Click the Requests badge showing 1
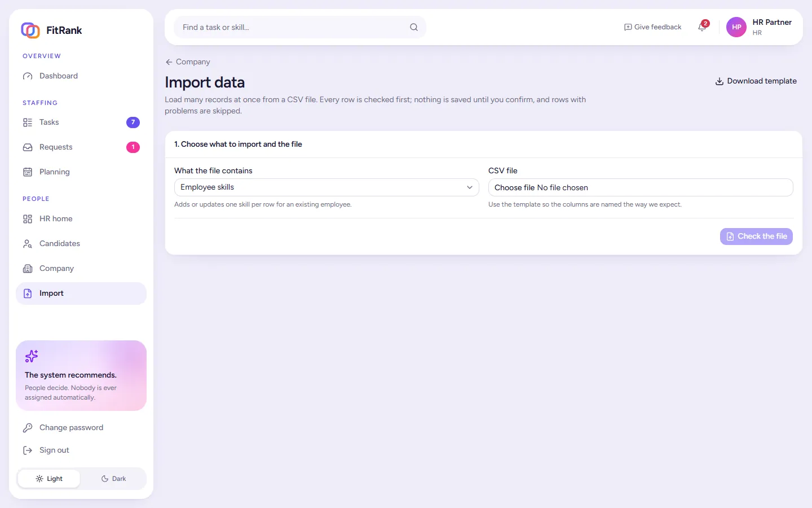 click(x=133, y=147)
